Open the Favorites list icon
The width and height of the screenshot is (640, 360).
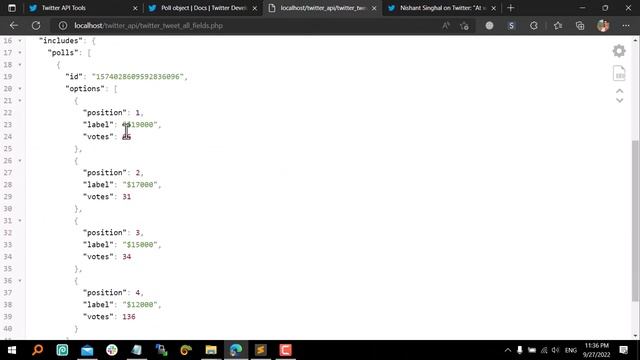[558, 25]
